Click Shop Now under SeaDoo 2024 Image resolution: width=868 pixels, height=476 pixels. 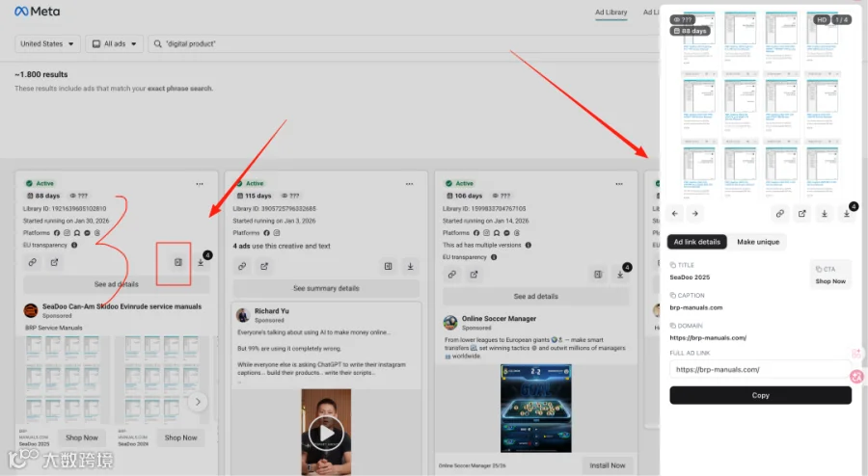(180, 437)
